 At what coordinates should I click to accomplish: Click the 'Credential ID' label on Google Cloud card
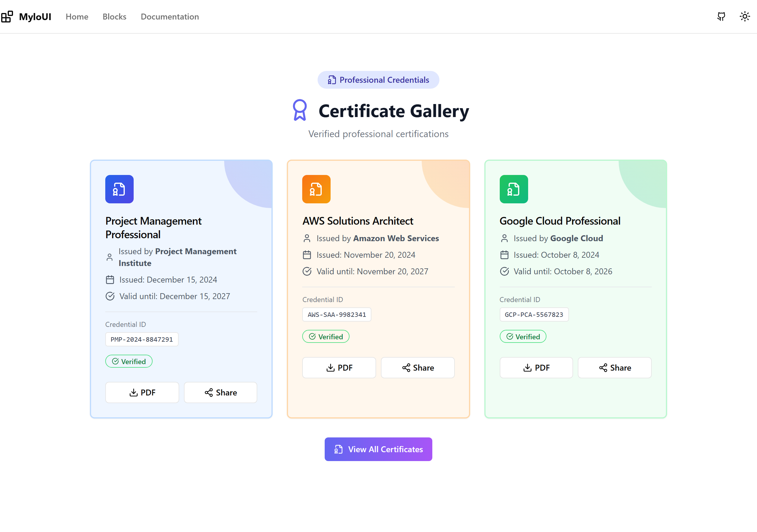pos(520,300)
